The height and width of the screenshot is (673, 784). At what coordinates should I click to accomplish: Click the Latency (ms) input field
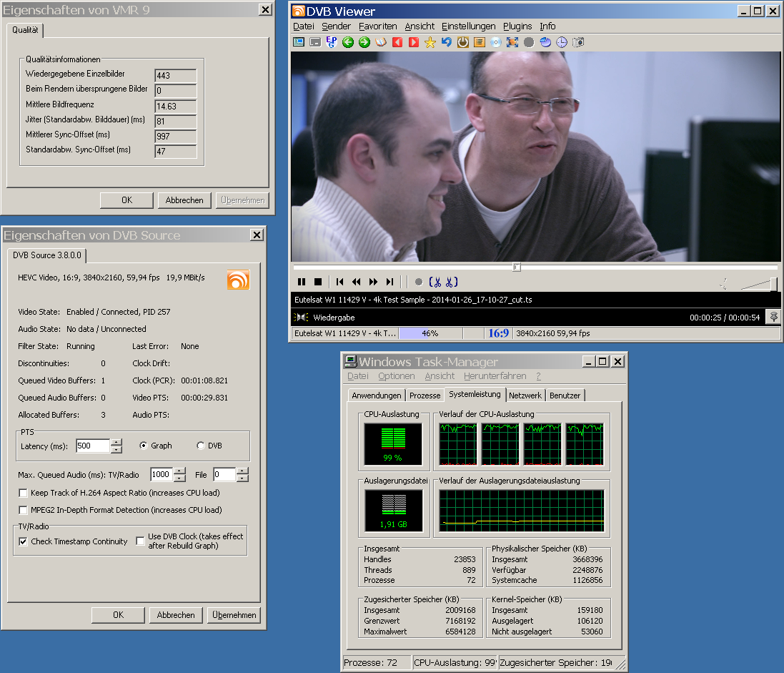coord(93,446)
